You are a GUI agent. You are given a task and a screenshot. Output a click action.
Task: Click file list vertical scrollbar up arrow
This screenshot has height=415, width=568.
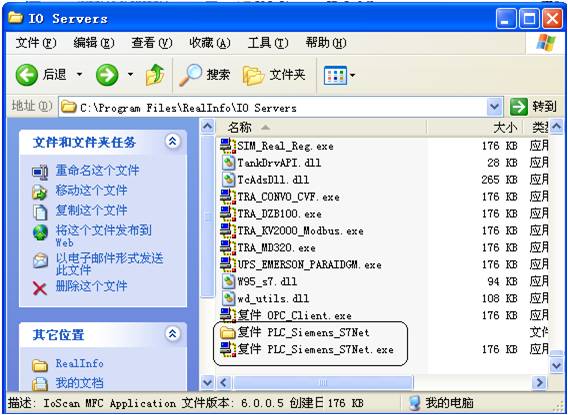click(556, 127)
